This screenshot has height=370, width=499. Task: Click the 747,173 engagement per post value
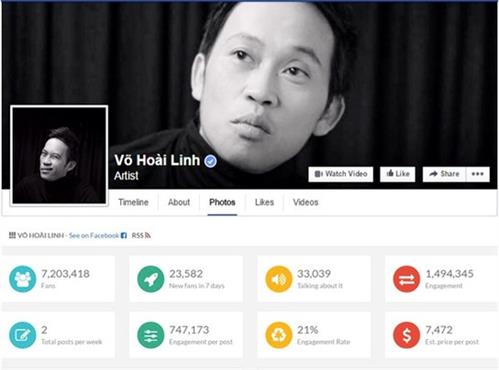189,330
